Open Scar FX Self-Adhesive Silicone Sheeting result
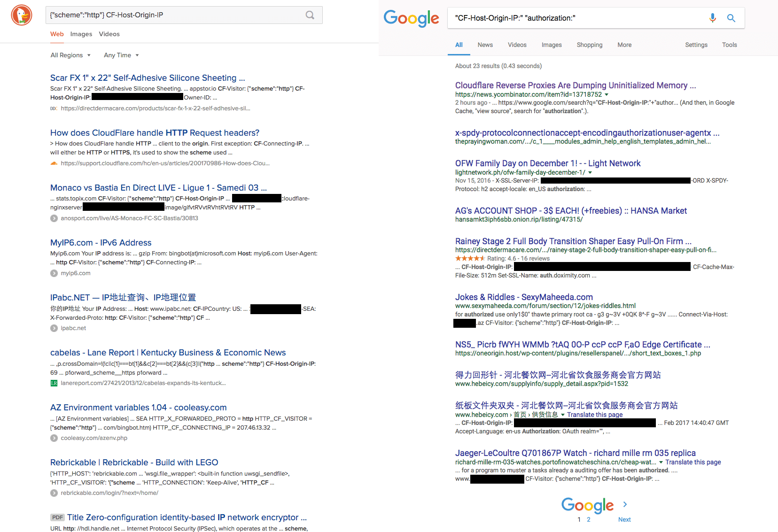 coord(148,78)
